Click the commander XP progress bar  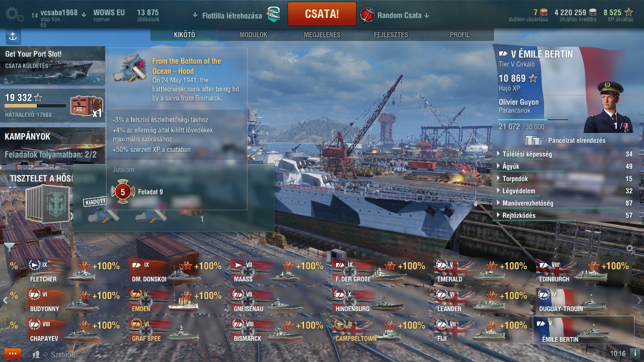533,120
